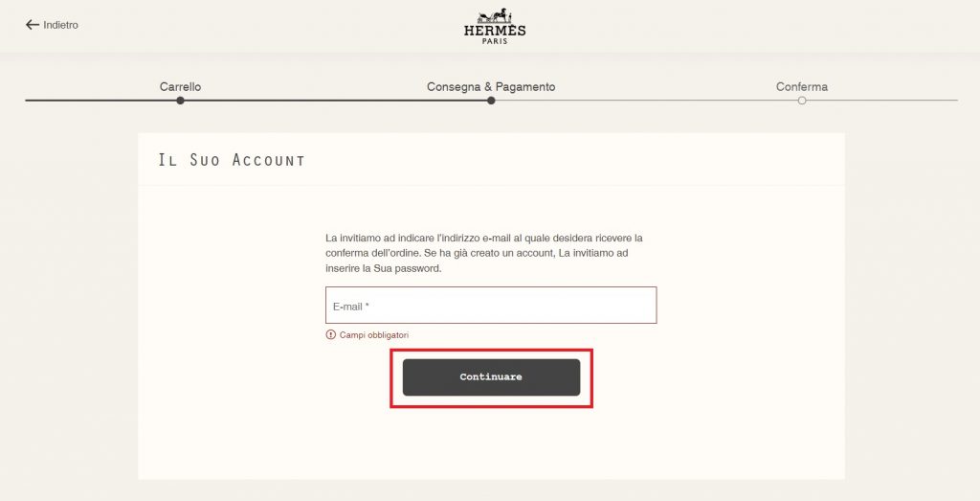Click the red error warning icon
Viewport: 980px width, 501px height.
pos(331,335)
